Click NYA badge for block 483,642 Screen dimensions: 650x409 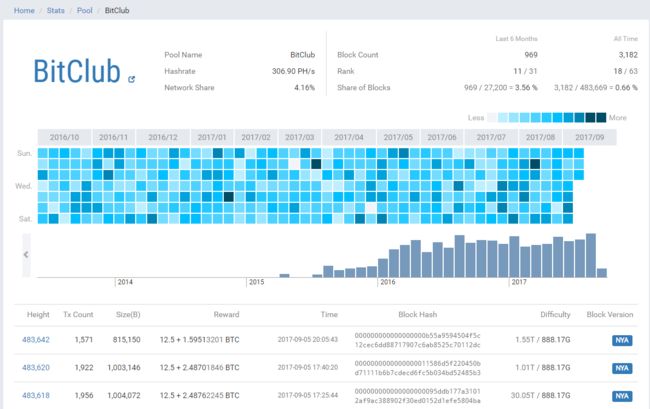pos(622,340)
